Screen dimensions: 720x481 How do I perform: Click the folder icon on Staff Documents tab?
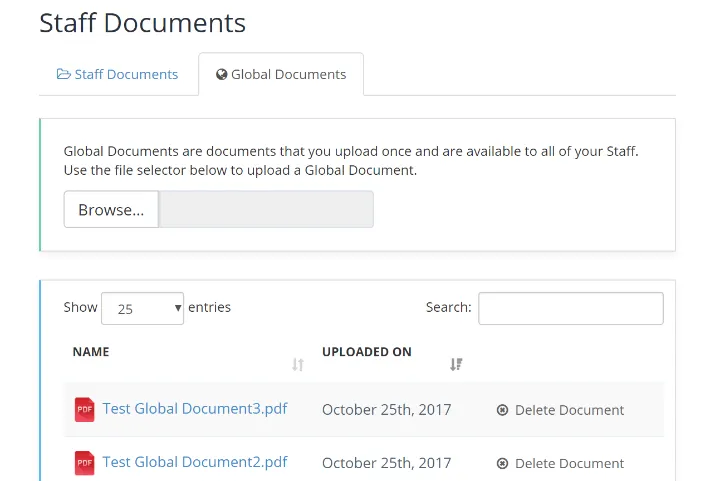point(63,74)
